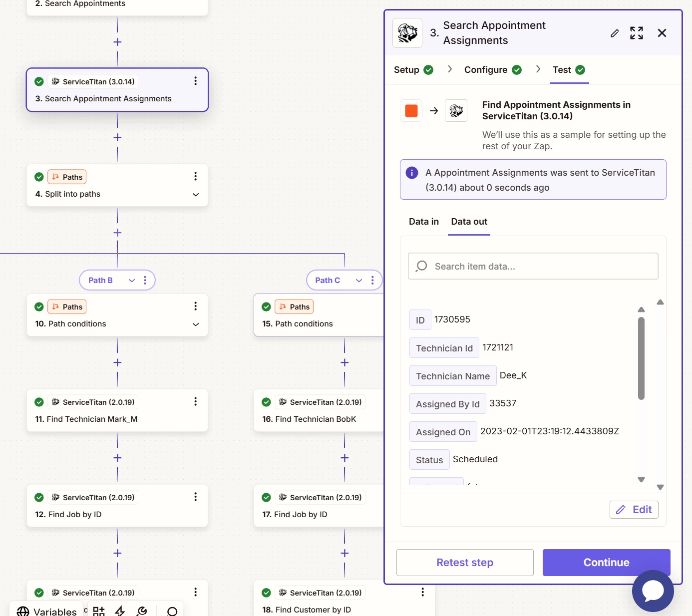
Task: Click the outer scrollbar down arrow
Action: pyautogui.click(x=660, y=487)
